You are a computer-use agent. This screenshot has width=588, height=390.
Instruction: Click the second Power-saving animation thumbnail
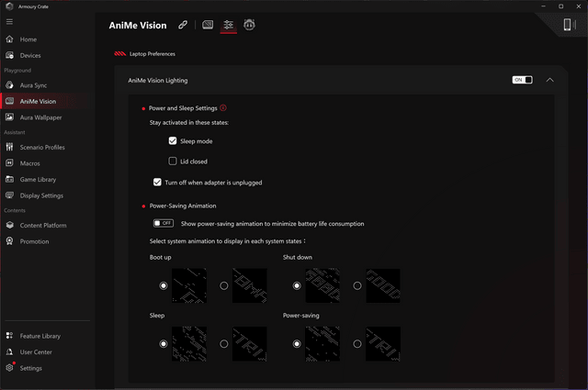click(x=383, y=344)
